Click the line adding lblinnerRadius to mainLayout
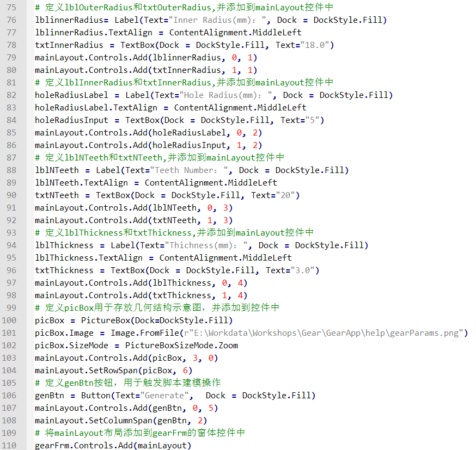 pos(146,58)
